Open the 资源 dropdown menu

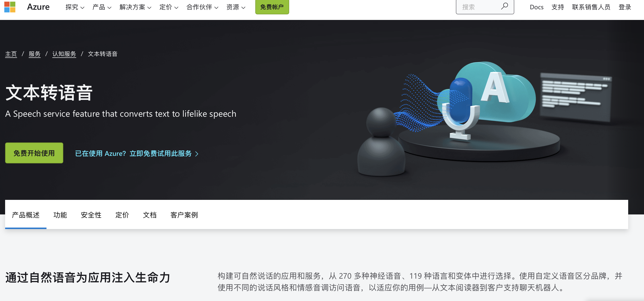click(236, 7)
